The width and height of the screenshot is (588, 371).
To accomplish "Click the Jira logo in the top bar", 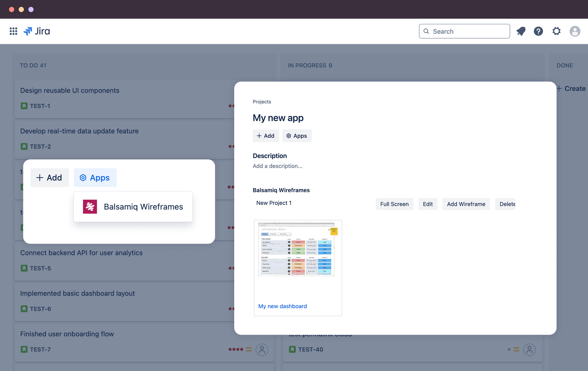I will click(38, 31).
